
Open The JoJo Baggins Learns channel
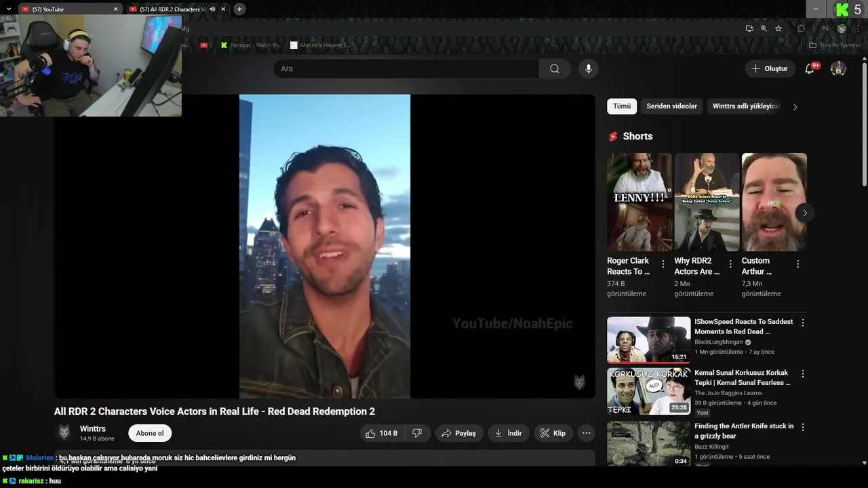728,393
